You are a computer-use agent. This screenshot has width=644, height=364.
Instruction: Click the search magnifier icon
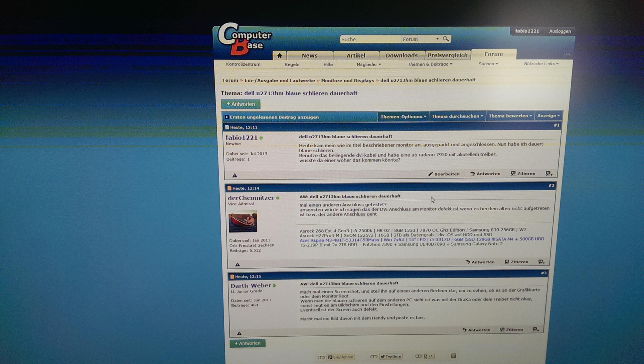(446, 39)
